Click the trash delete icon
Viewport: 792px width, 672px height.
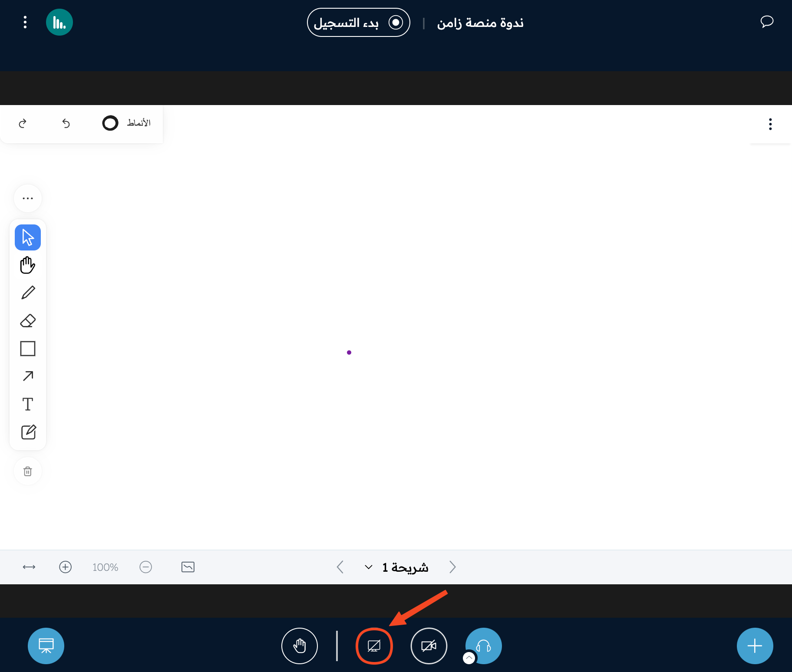tap(28, 471)
